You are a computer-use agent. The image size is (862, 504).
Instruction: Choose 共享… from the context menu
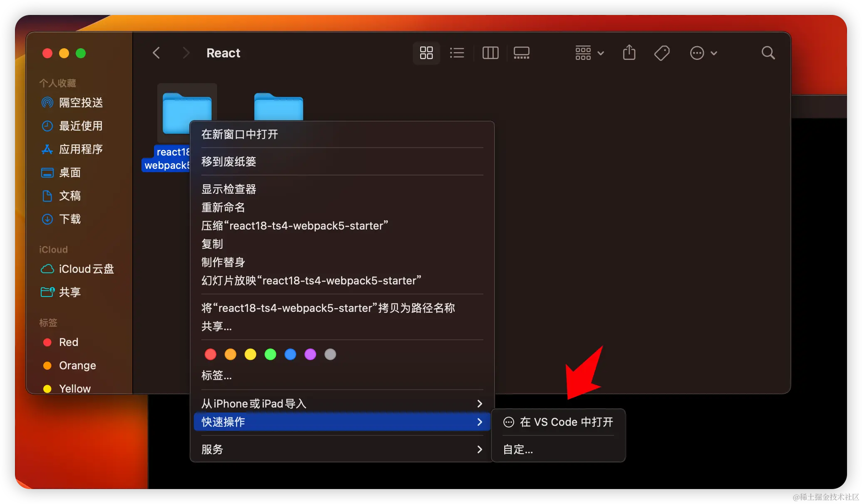point(342,326)
